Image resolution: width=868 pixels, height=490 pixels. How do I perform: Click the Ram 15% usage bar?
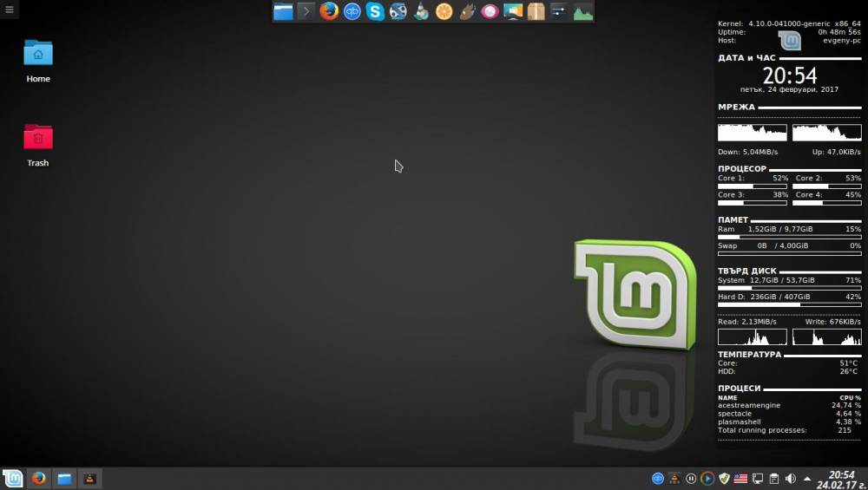(790, 237)
